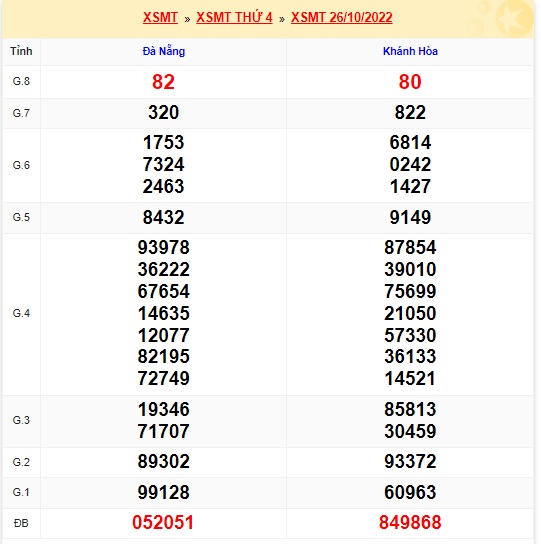Select G.3 number 85813
Screen dimensions: 541x544
[x=410, y=409]
